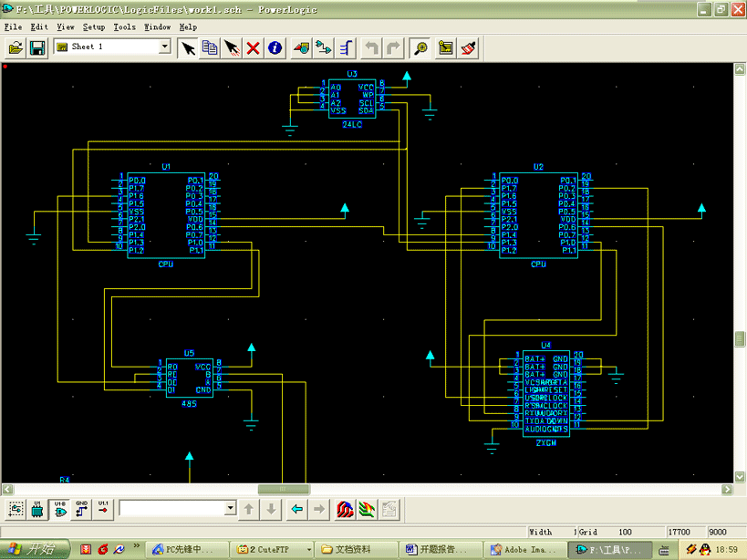Toggle the Select Nets GND filter
This screenshot has height=560, width=747.
pyautogui.click(x=81, y=510)
